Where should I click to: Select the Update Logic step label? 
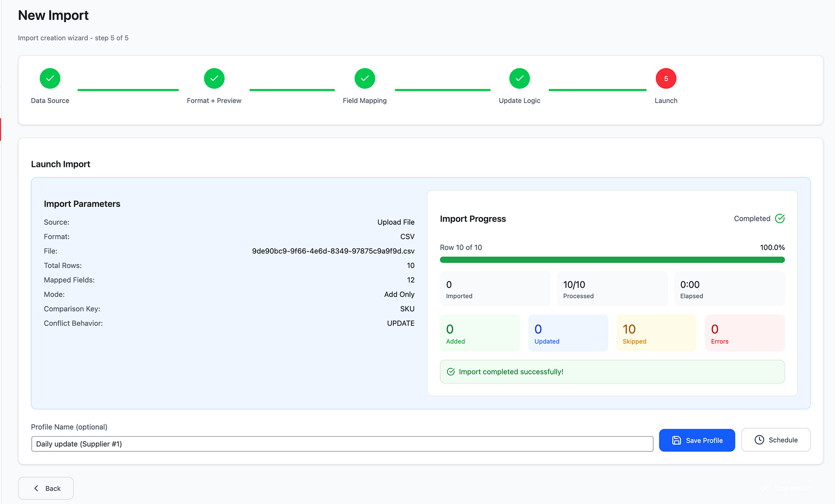(x=519, y=100)
